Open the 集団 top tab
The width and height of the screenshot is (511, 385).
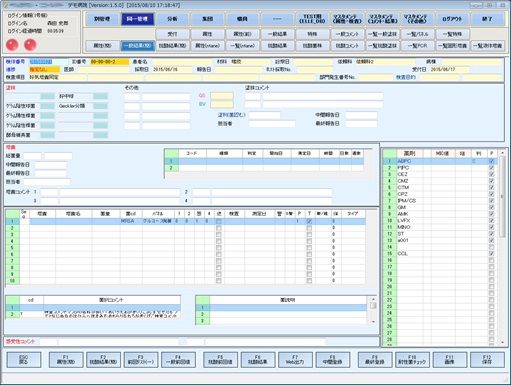point(207,19)
